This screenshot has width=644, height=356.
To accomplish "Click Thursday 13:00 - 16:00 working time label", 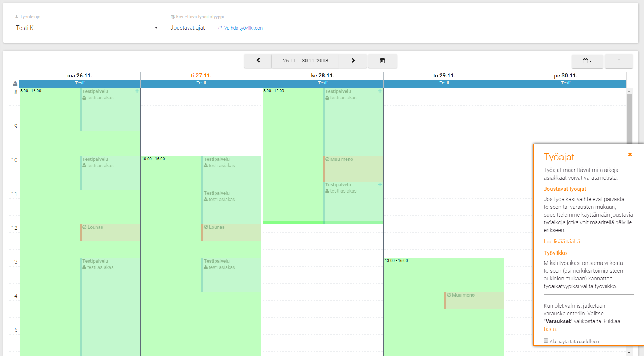I will click(396, 260).
